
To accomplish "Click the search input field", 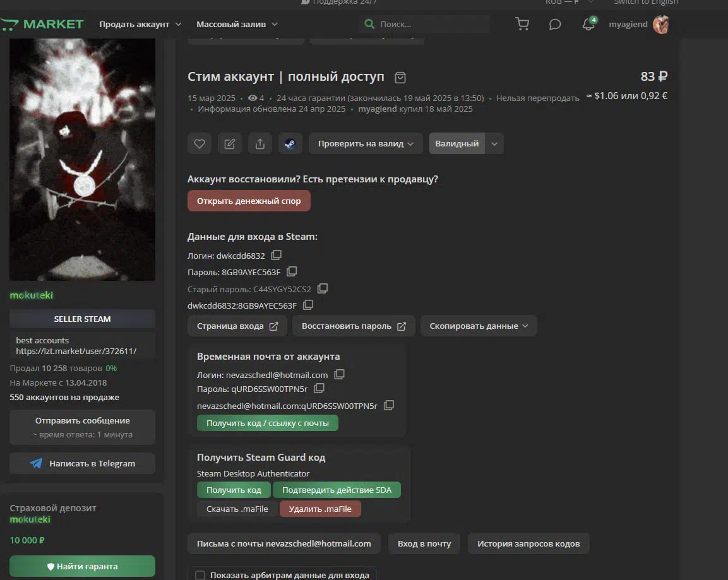I will pos(424,24).
